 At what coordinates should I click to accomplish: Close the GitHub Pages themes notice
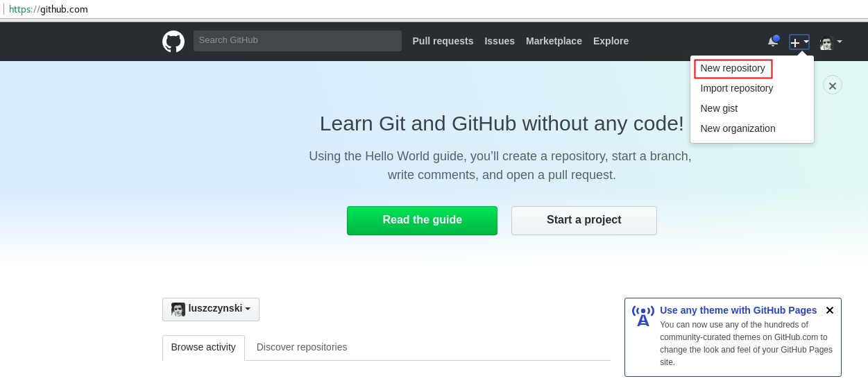coord(830,310)
